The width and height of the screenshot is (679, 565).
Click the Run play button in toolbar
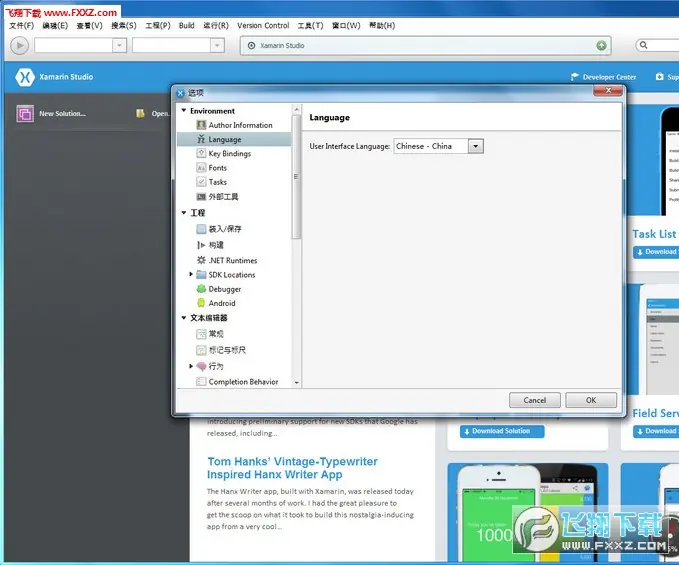19,45
